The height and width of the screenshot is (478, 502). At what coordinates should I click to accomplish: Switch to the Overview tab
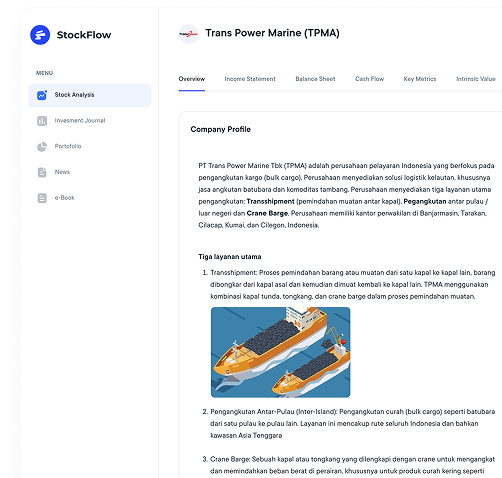(192, 79)
